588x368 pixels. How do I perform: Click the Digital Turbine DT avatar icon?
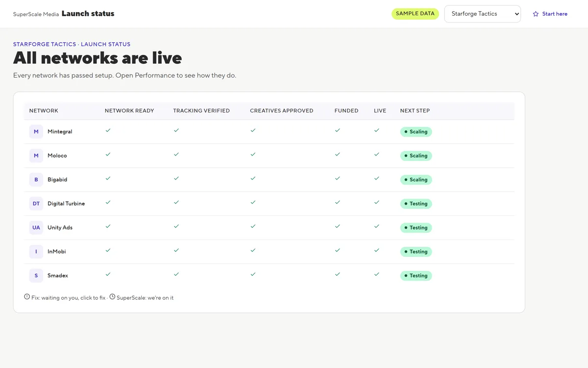(x=36, y=204)
